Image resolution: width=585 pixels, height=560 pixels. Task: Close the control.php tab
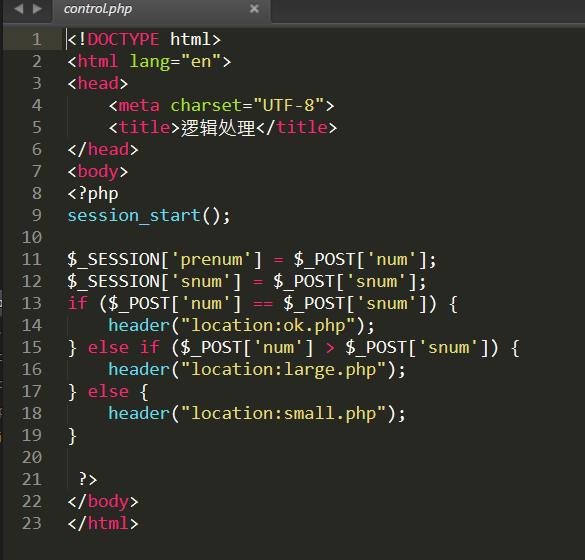pyautogui.click(x=254, y=8)
